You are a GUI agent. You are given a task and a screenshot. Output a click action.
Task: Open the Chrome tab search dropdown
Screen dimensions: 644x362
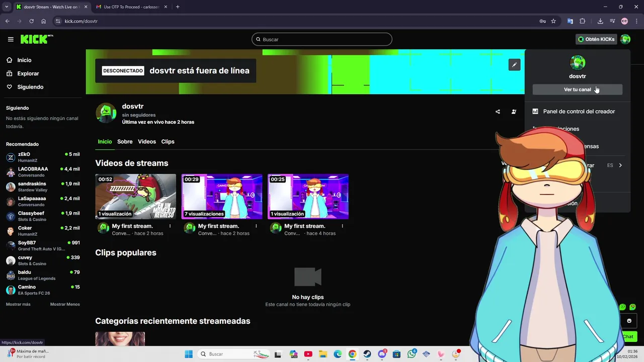coord(7,7)
